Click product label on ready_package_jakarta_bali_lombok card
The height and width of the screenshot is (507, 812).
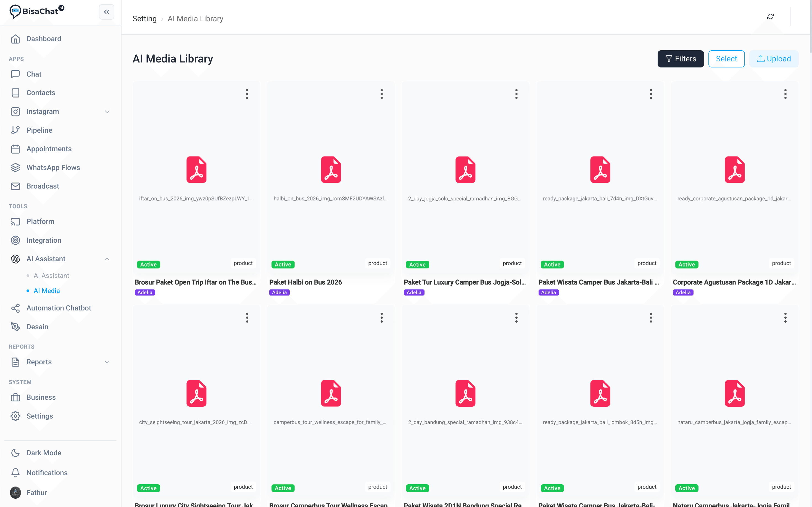click(647, 487)
